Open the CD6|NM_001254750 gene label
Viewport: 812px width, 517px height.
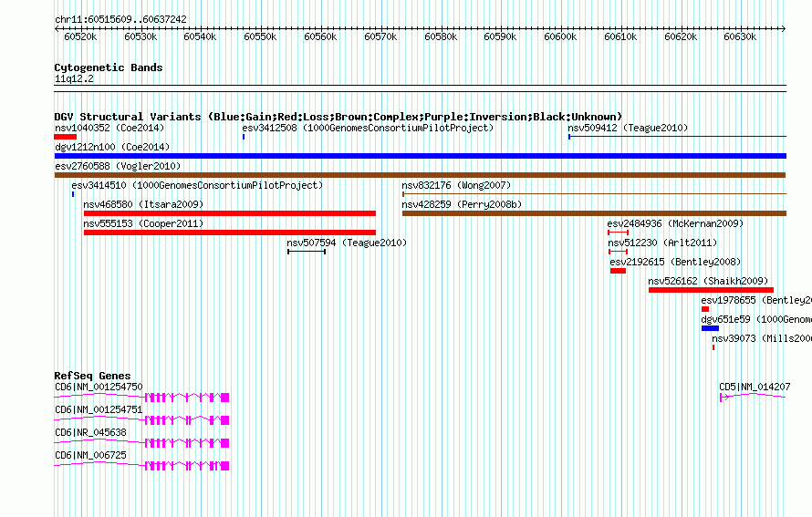[x=99, y=387]
